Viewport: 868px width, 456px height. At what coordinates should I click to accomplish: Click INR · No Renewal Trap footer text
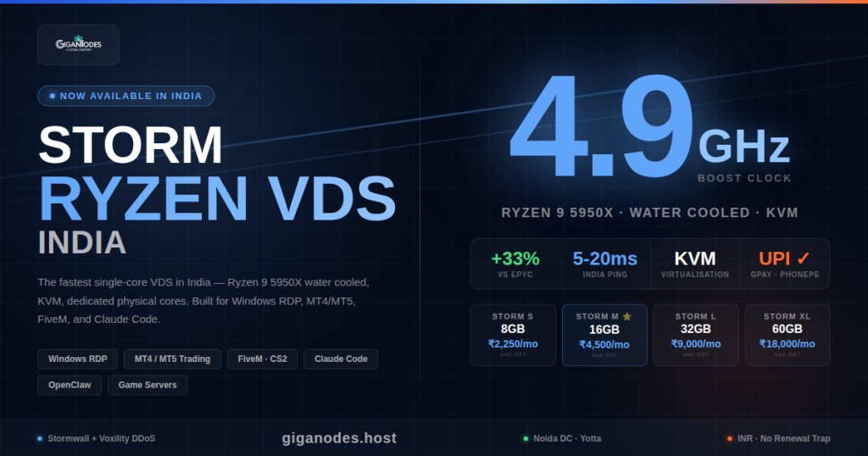784,439
